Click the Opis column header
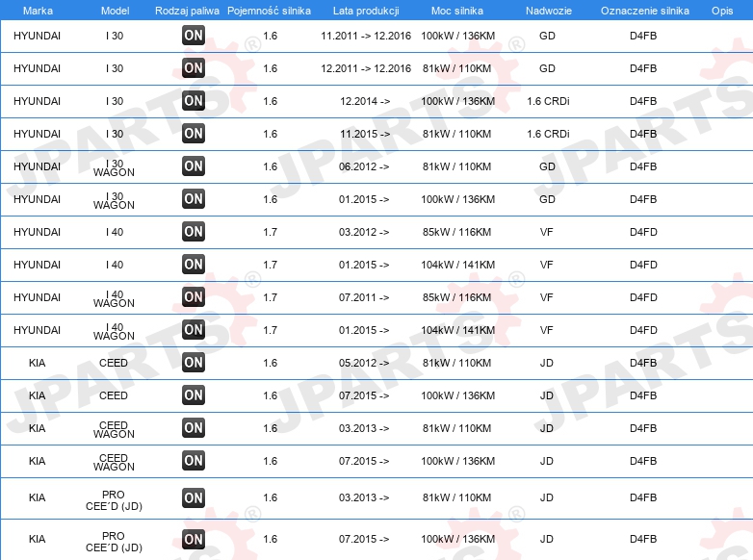This screenshot has width=753, height=560. click(722, 11)
